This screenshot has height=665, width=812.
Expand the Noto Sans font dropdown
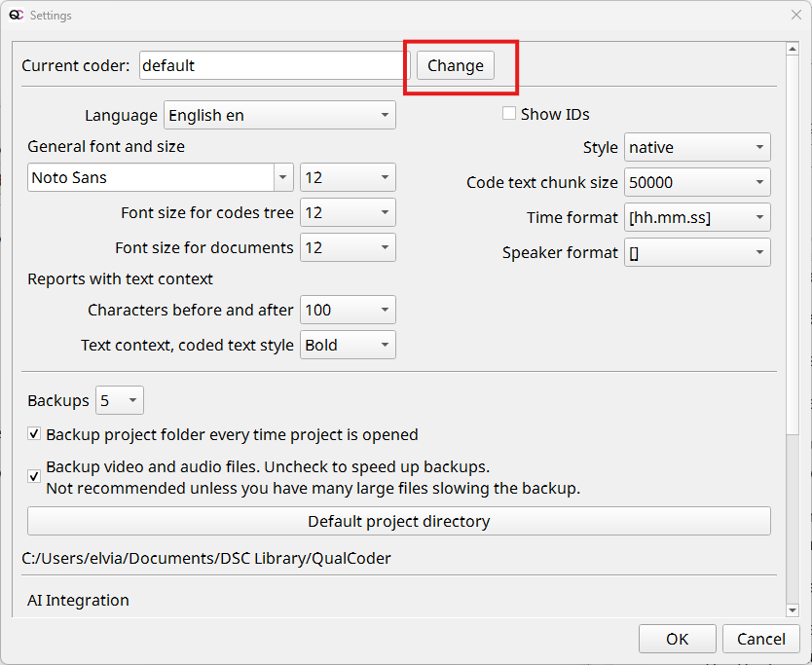[283, 177]
